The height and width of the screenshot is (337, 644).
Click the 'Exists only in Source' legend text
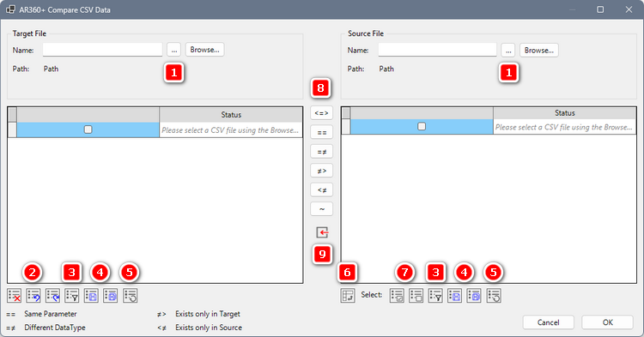click(209, 328)
